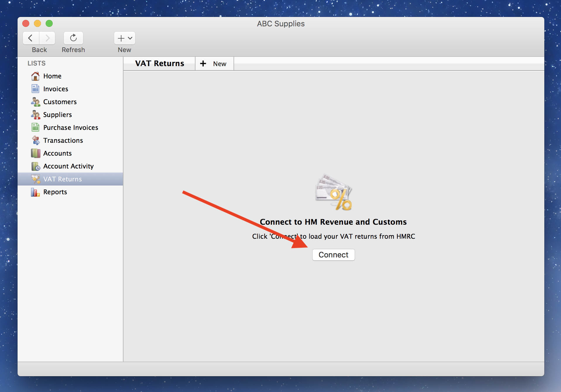Image resolution: width=561 pixels, height=392 pixels.
Task: Click the VAT Returns percent icon in sidebar
Action: (36, 179)
